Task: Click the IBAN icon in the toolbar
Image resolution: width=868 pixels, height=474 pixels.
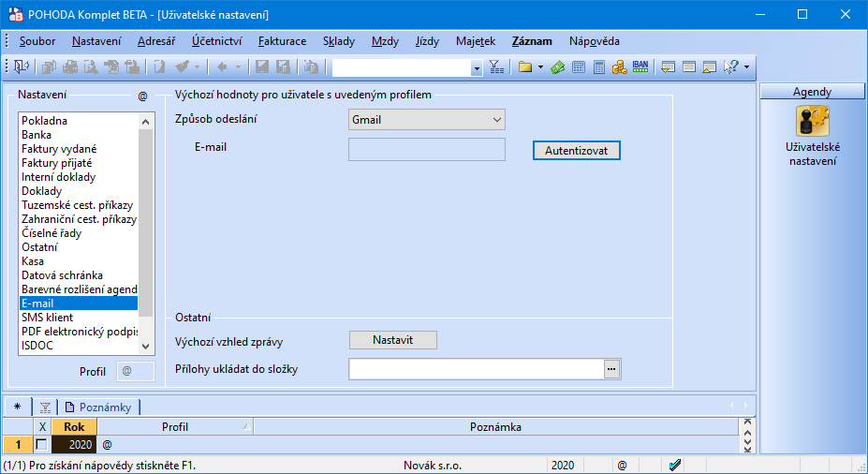Action: [640, 67]
